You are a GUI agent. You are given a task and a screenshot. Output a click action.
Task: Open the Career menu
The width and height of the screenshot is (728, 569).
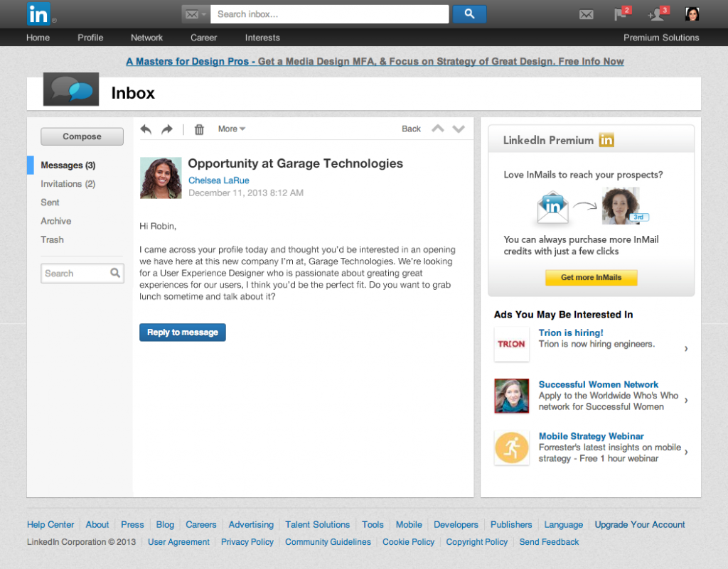pos(203,38)
